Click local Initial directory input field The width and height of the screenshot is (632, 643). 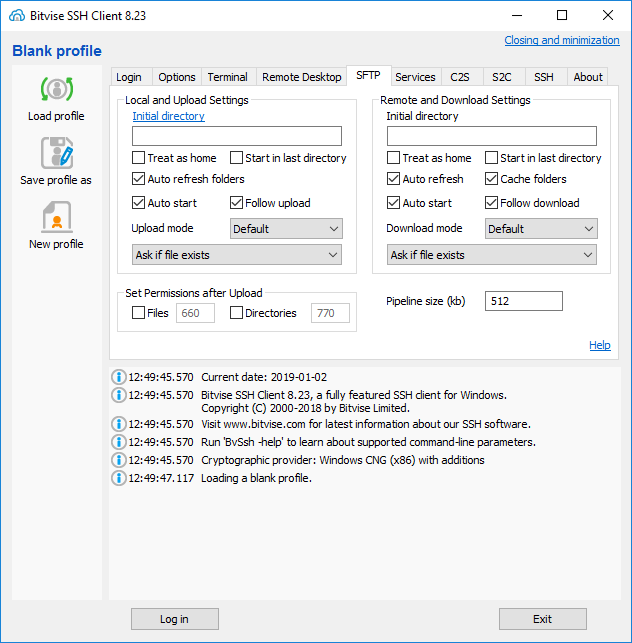point(237,136)
